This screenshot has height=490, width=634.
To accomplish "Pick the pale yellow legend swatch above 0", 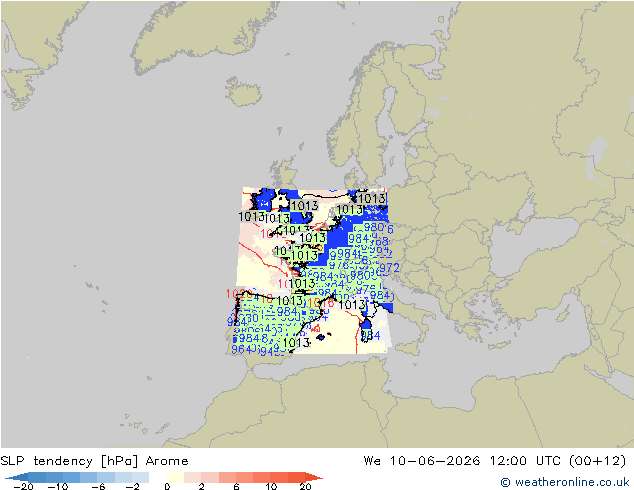I will coord(175,477).
